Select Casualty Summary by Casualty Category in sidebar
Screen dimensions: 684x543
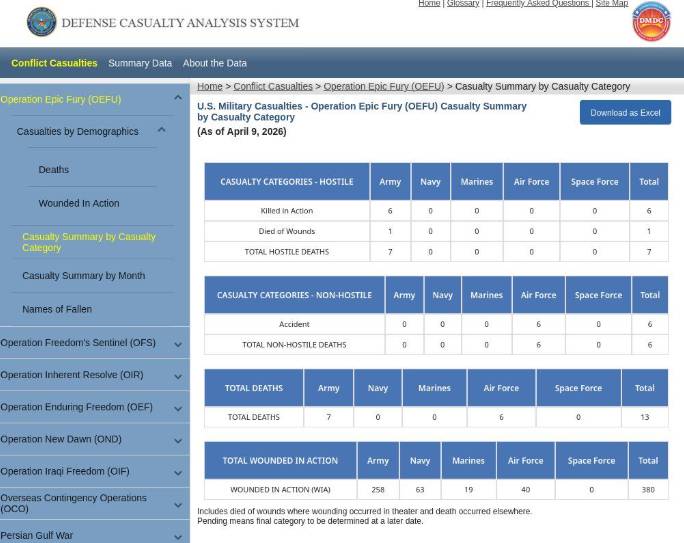click(89, 242)
